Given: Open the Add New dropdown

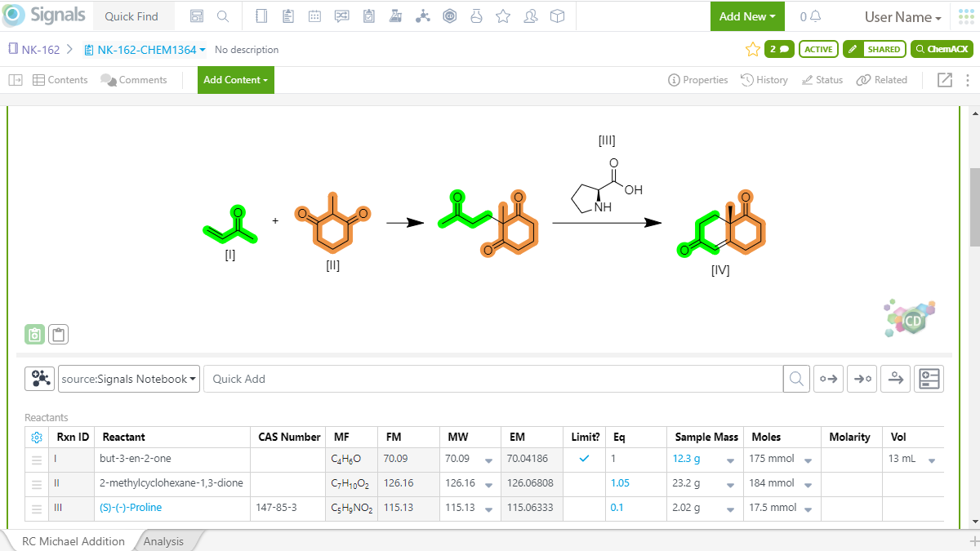Looking at the screenshot, I should click(746, 16).
